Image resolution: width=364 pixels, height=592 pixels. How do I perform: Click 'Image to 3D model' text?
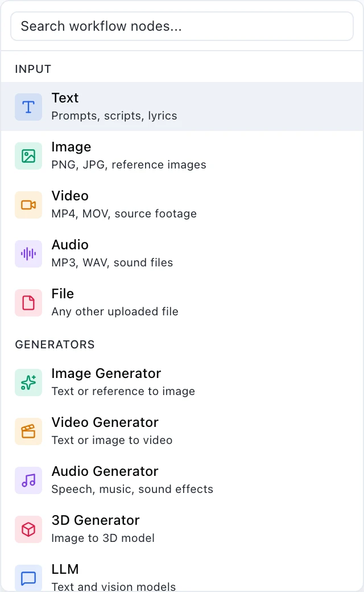tap(103, 538)
